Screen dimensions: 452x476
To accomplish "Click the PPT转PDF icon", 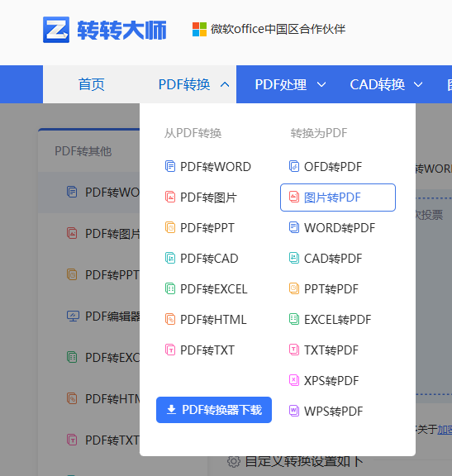I will [294, 289].
